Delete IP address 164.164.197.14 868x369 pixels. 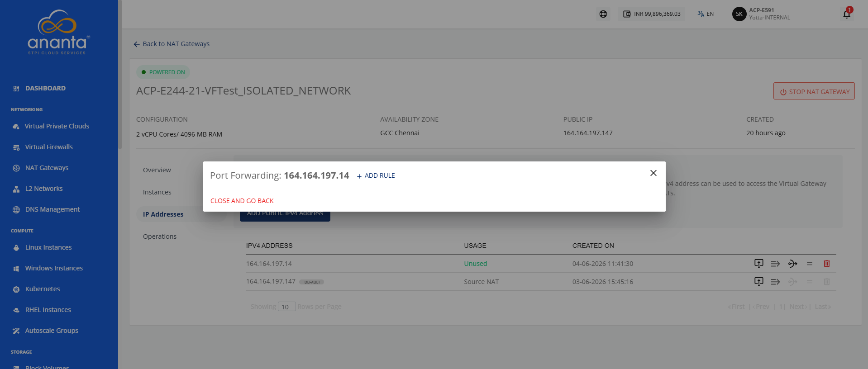coord(827,264)
